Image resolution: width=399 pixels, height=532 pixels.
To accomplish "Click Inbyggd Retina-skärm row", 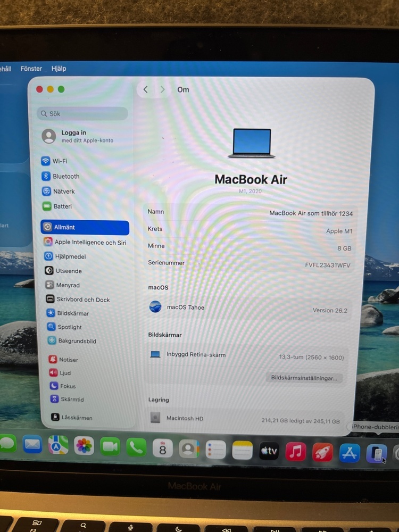I will coord(247,355).
